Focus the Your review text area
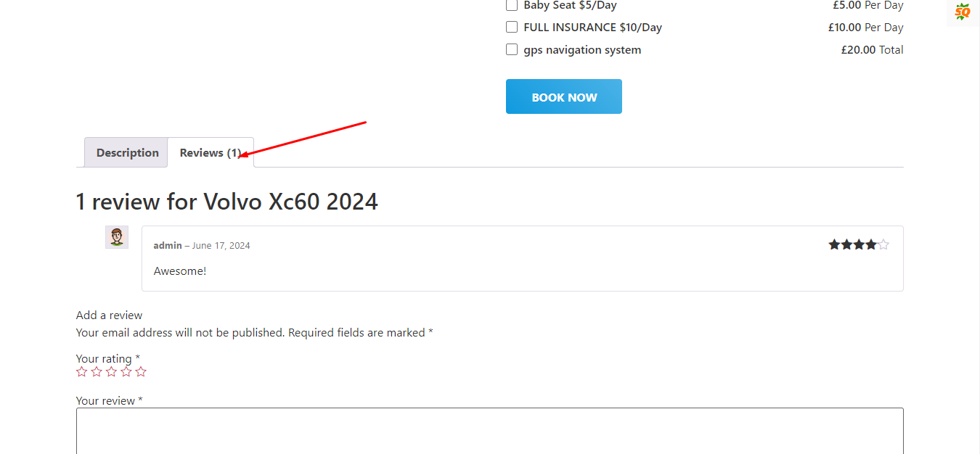 490,431
